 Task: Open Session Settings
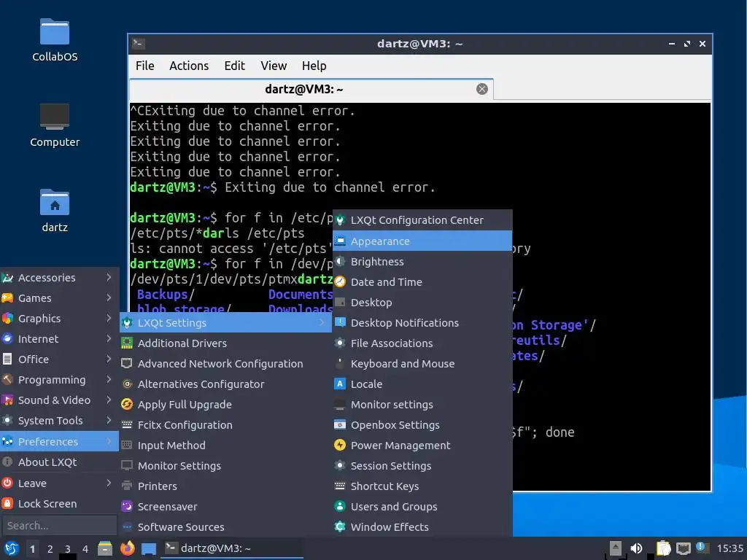click(x=422, y=466)
